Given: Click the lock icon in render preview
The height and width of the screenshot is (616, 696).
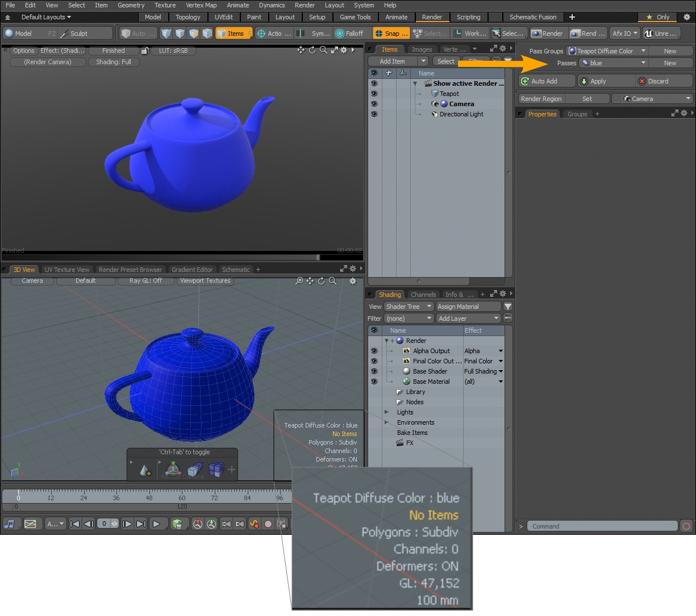Looking at the screenshot, I should [145, 51].
